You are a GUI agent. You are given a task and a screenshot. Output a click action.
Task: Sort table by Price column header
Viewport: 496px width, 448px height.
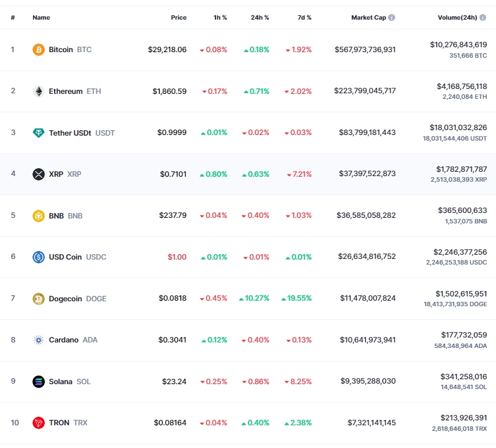tap(179, 17)
